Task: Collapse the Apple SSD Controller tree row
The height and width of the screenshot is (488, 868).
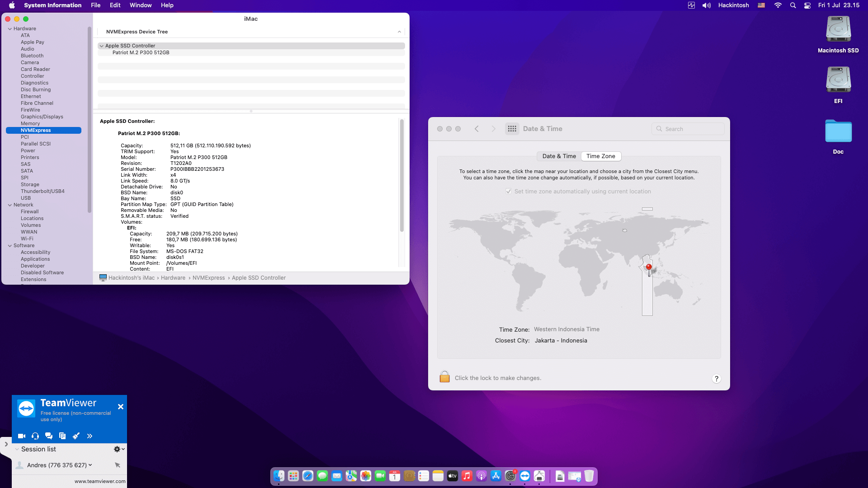Action: coord(101,46)
